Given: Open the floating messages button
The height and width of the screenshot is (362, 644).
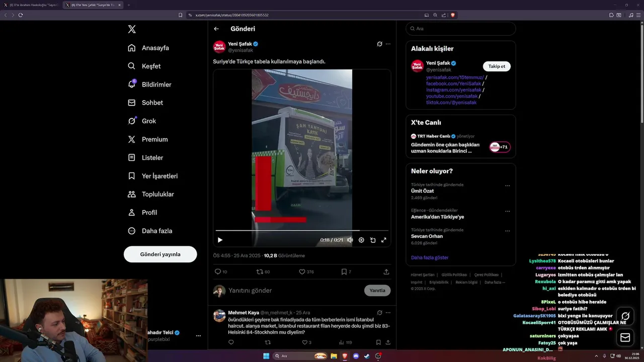Looking at the screenshot, I should (625, 337).
